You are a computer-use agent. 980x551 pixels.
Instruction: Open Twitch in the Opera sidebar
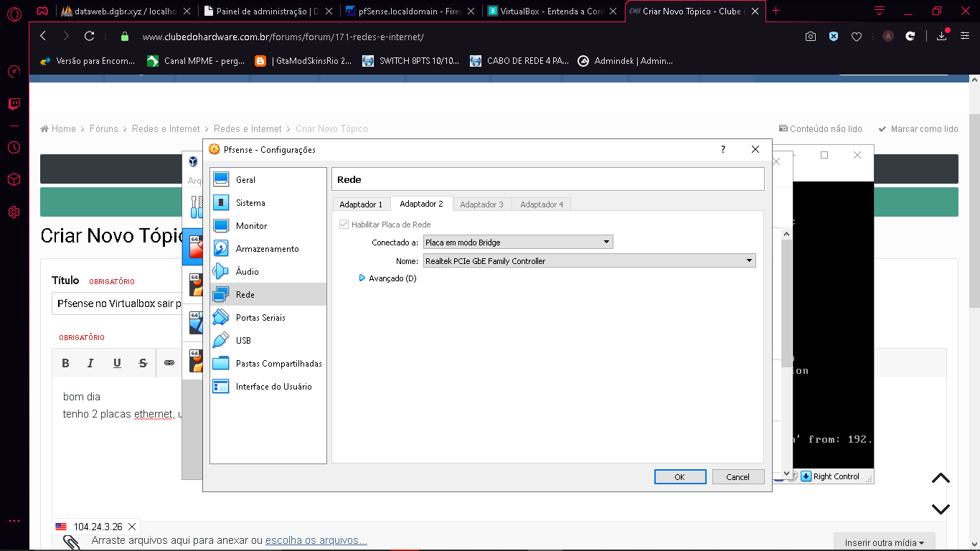click(14, 105)
